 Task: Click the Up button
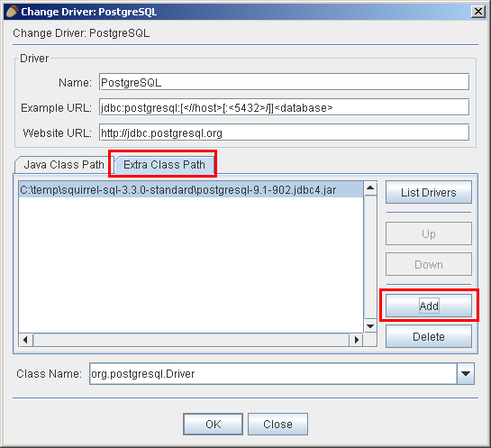click(x=428, y=233)
